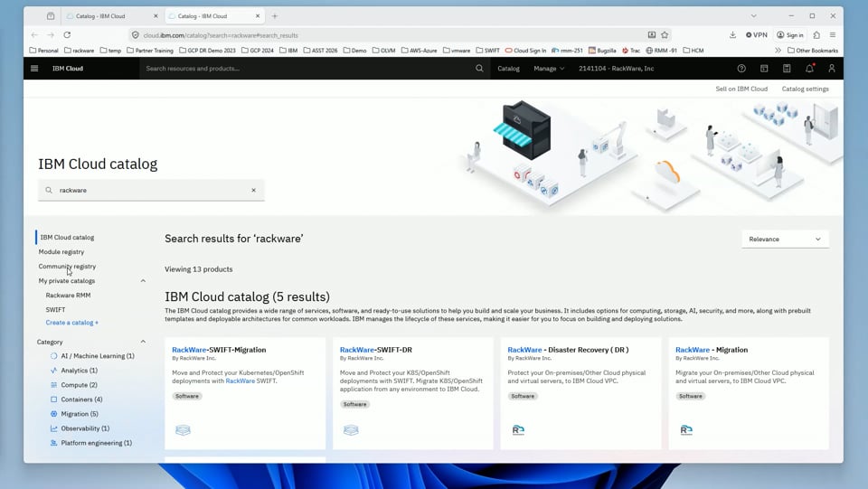
Task: Filter by Compute (2) category
Action: pyautogui.click(x=73, y=385)
